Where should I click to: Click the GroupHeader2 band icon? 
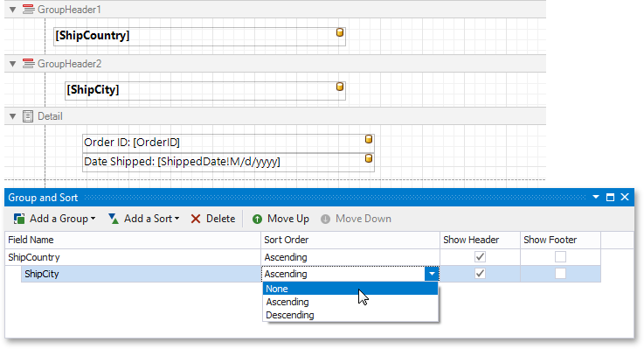[28, 64]
